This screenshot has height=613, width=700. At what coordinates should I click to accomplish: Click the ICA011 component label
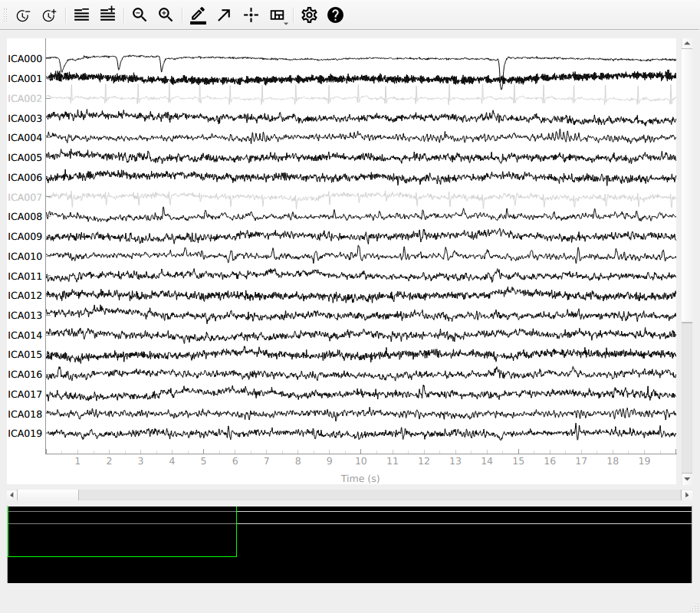[x=25, y=276]
